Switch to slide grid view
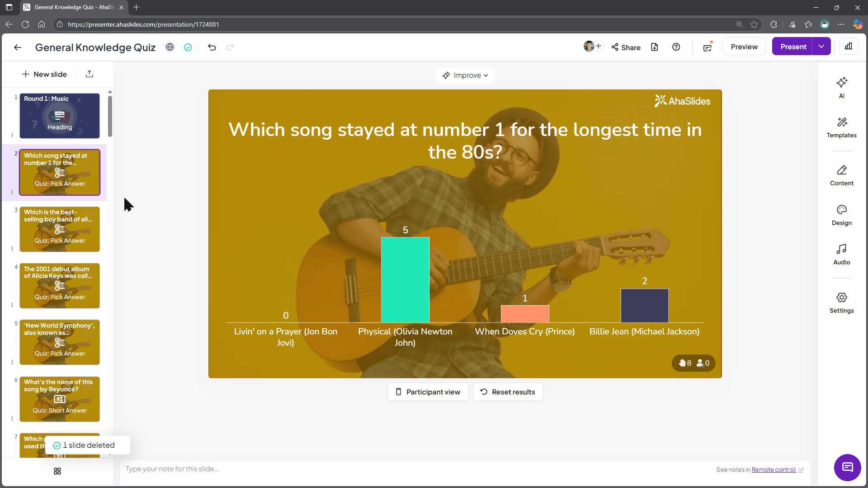The image size is (868, 488). coord(57,471)
